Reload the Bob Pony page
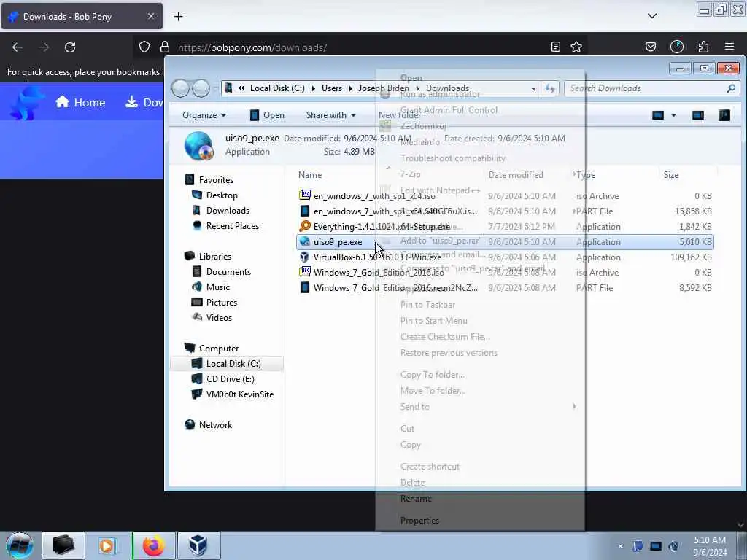 point(70,47)
